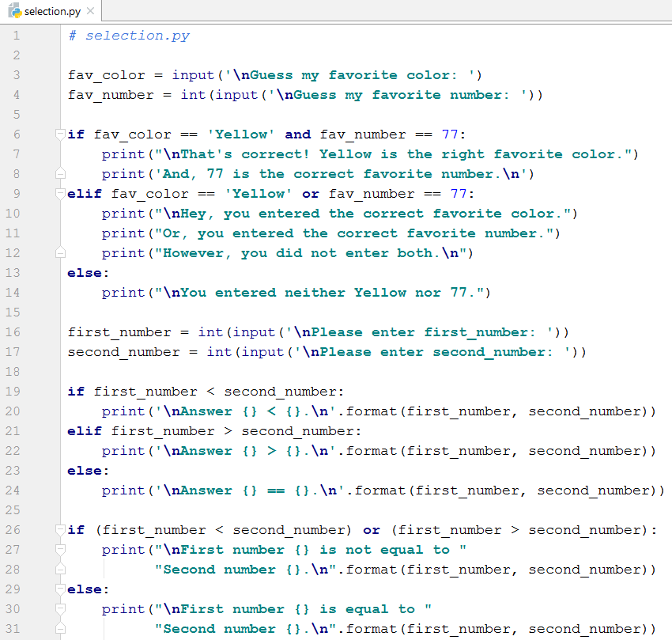Collapse the else block at line 29

tap(60, 589)
